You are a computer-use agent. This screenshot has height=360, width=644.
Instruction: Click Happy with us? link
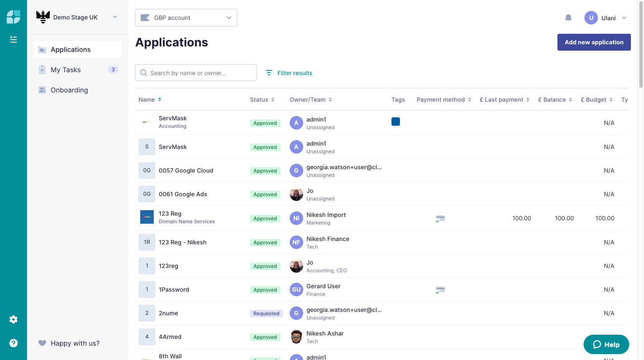(x=75, y=343)
